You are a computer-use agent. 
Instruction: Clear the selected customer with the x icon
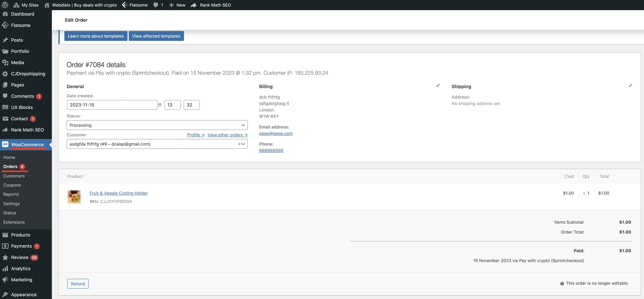(239, 144)
